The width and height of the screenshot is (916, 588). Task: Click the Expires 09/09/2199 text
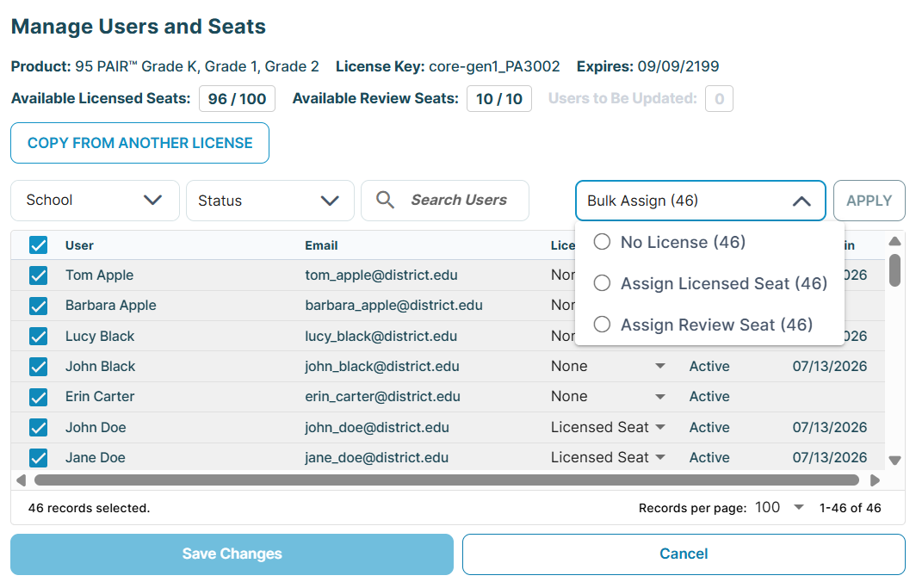click(x=648, y=66)
